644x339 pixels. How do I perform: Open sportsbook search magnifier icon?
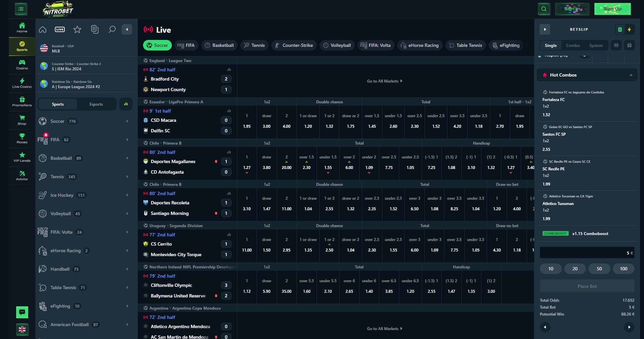click(112, 29)
